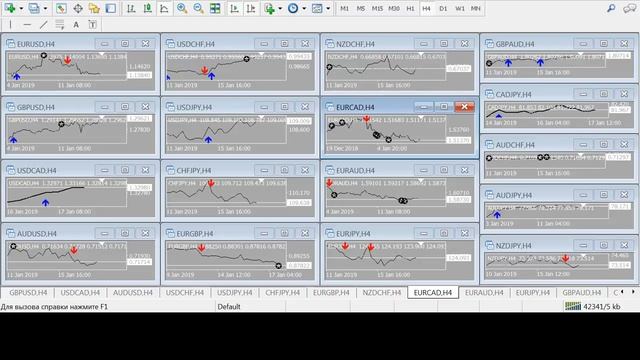Expand the Templates dropdown arrow
The width and height of the screenshot is (640, 360).
click(x=328, y=8)
